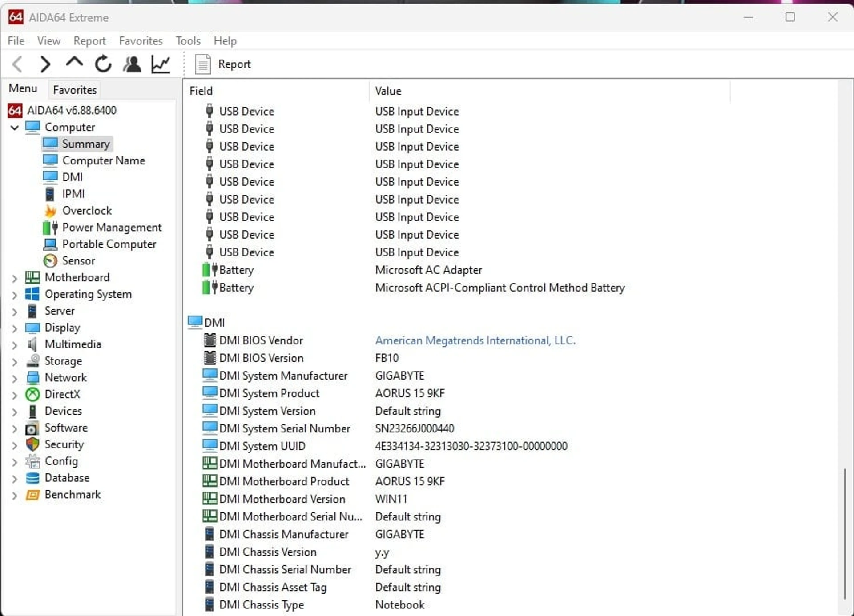Expand the DirectX tree node
854x616 pixels.
pos(15,395)
